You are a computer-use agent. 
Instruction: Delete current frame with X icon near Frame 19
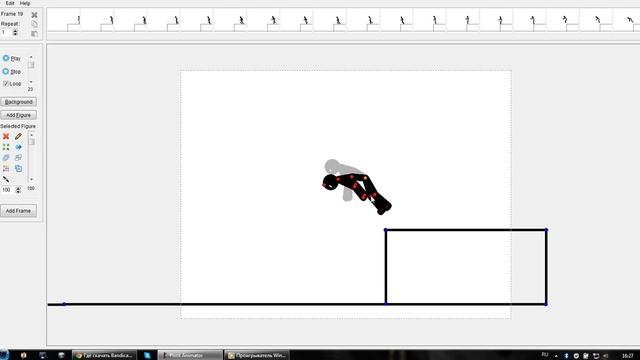click(34, 15)
